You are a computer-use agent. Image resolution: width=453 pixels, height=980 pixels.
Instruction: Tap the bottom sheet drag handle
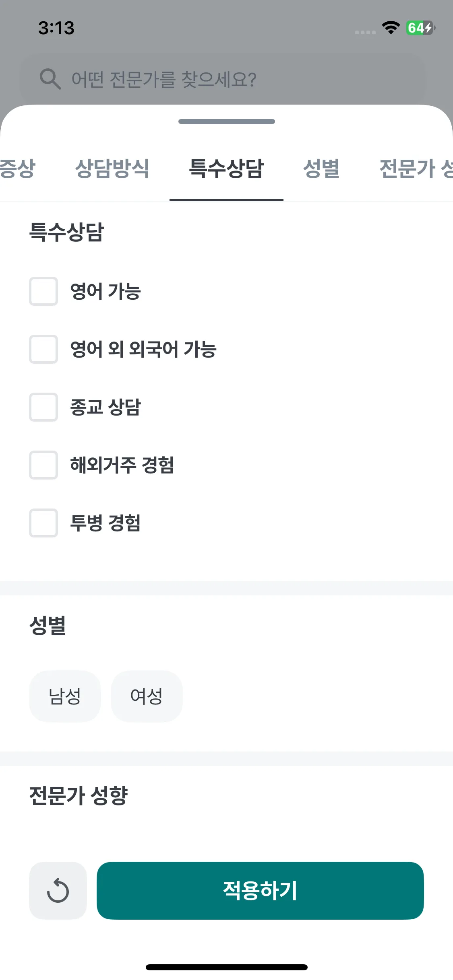click(x=227, y=121)
